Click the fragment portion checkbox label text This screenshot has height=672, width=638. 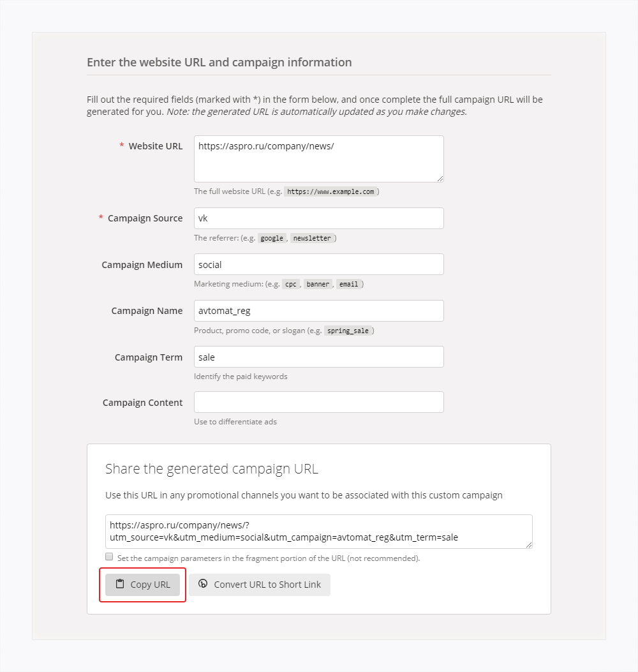coord(269,558)
